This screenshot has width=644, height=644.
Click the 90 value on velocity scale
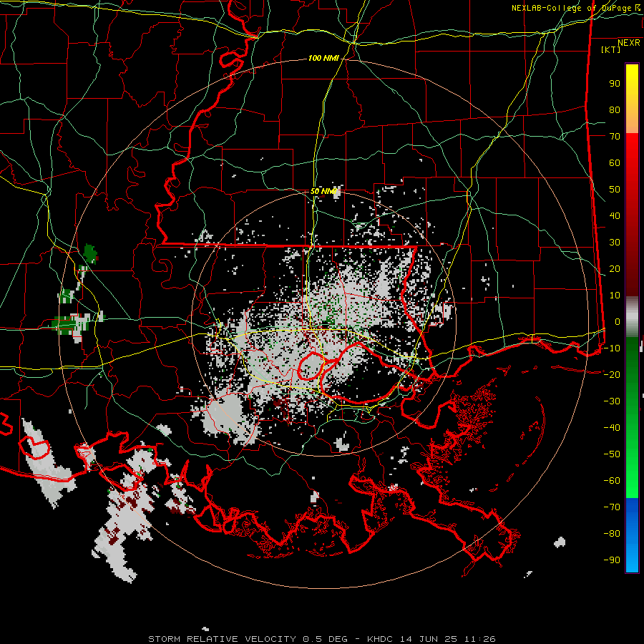pyautogui.click(x=615, y=84)
